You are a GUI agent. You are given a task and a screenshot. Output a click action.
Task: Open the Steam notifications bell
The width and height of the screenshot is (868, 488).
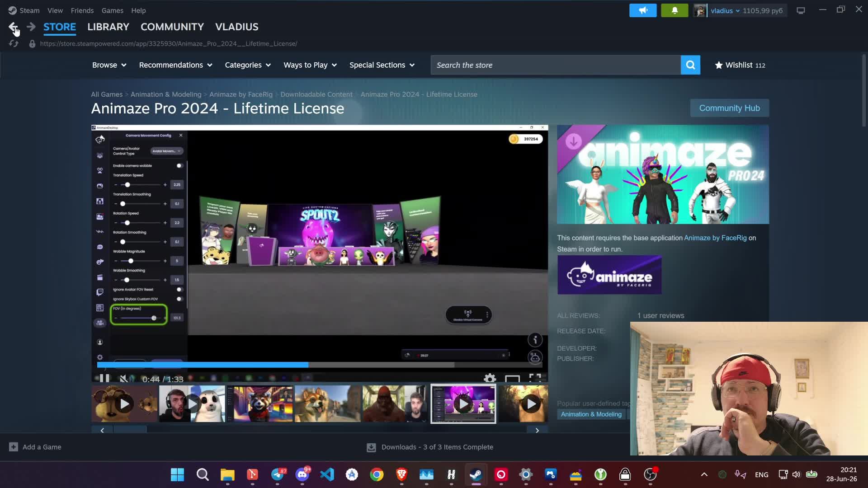click(x=675, y=10)
